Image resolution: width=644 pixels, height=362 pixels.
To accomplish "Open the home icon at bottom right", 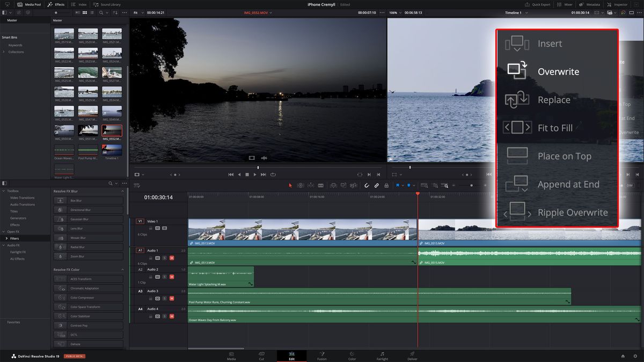I will point(623,356).
